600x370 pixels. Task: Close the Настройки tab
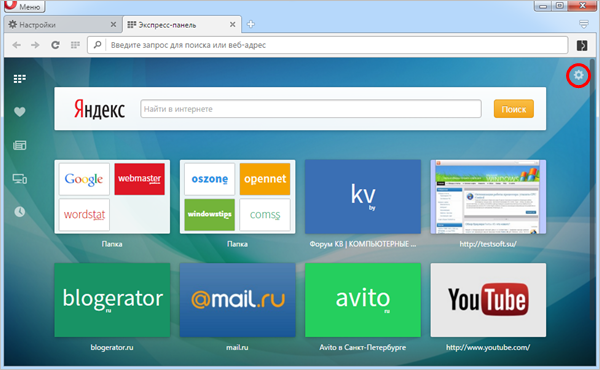(x=113, y=24)
